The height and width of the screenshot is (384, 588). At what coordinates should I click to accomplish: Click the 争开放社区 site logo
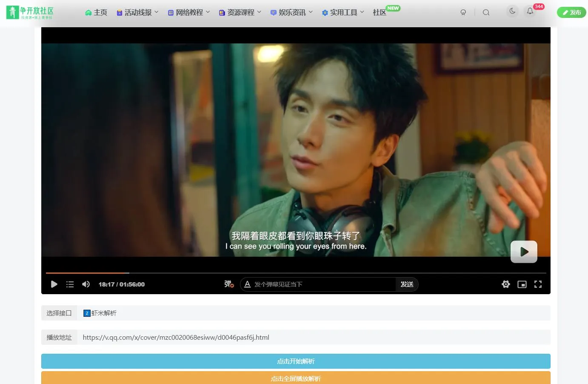[x=30, y=12]
